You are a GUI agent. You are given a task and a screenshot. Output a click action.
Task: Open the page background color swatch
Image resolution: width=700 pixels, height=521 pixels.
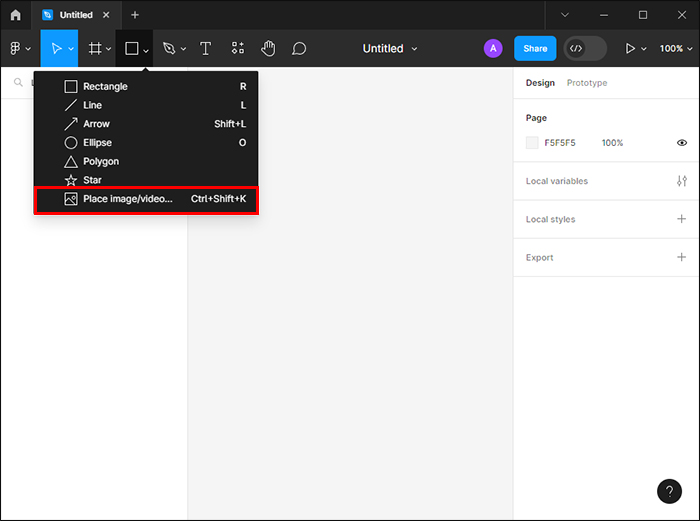532,143
